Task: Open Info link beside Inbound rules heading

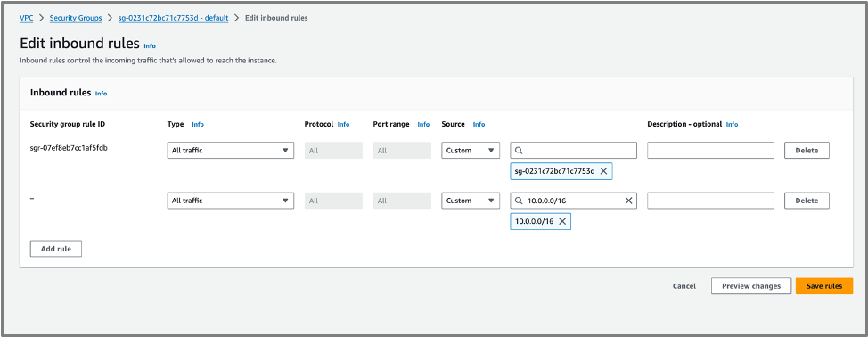Action: [102, 94]
